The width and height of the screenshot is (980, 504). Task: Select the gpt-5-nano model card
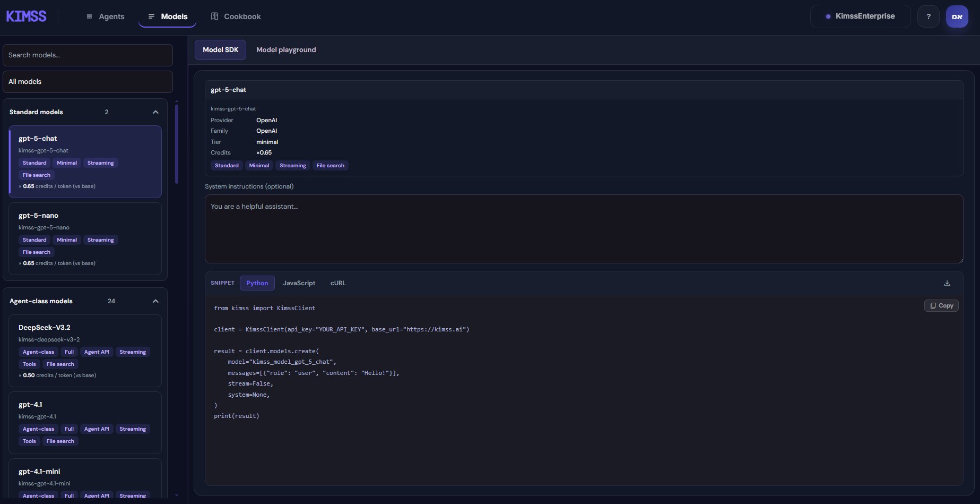click(85, 238)
